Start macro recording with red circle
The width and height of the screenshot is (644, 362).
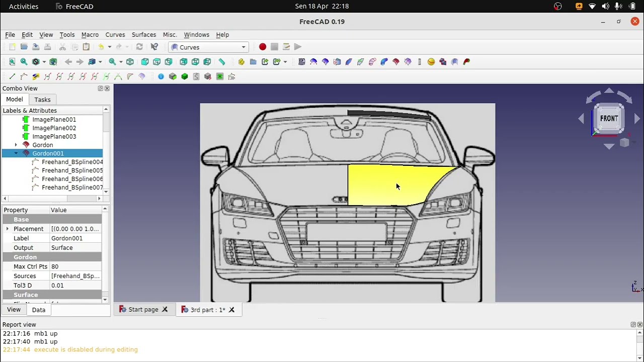263,47
